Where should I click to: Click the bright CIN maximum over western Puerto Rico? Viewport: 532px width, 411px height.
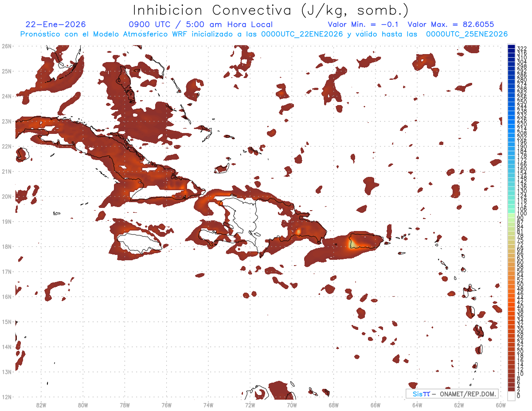click(x=353, y=243)
